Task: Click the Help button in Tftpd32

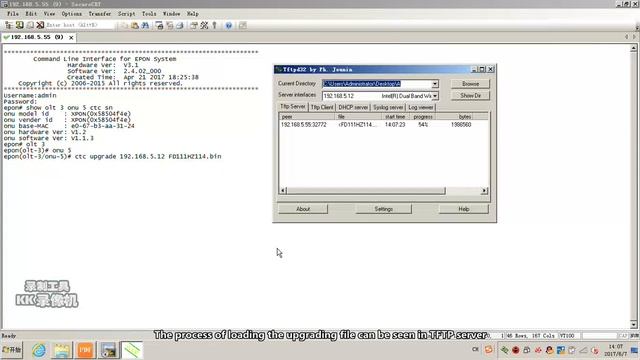Action: click(464, 209)
